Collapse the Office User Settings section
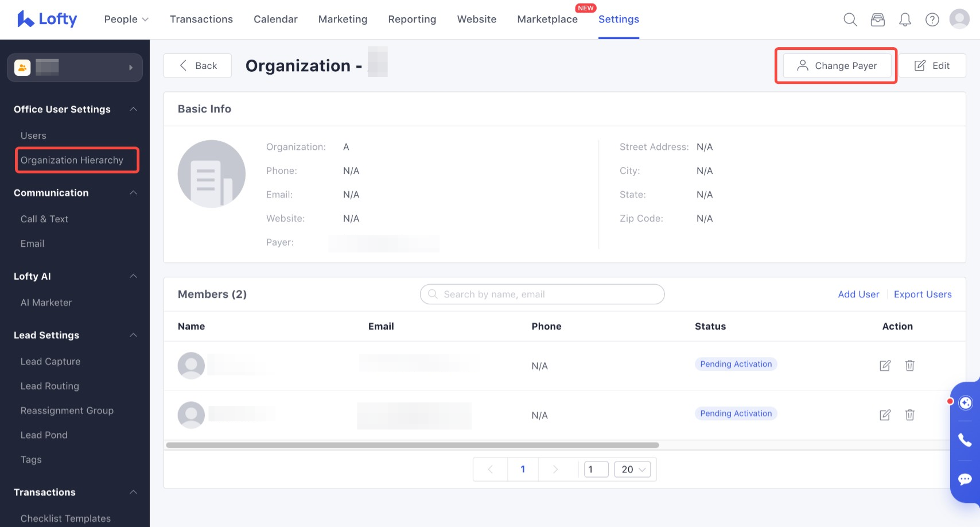Image resolution: width=980 pixels, height=527 pixels. (x=133, y=109)
